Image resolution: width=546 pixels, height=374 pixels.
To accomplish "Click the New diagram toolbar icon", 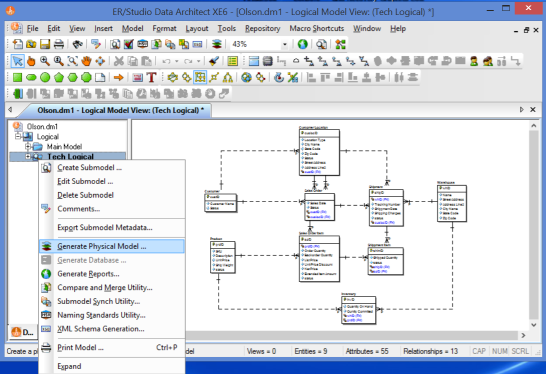I will (x=17, y=44).
